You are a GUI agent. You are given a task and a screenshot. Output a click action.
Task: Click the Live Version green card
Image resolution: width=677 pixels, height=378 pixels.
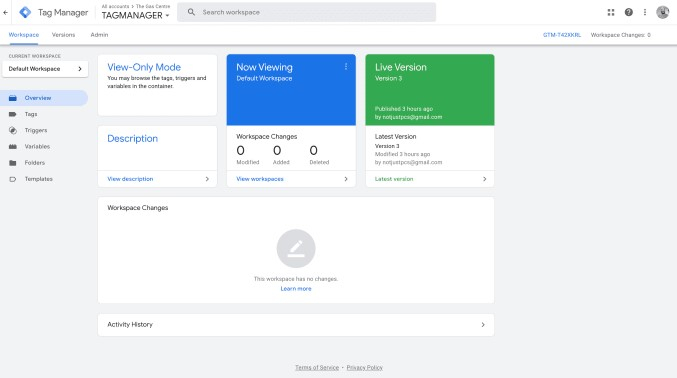430,90
